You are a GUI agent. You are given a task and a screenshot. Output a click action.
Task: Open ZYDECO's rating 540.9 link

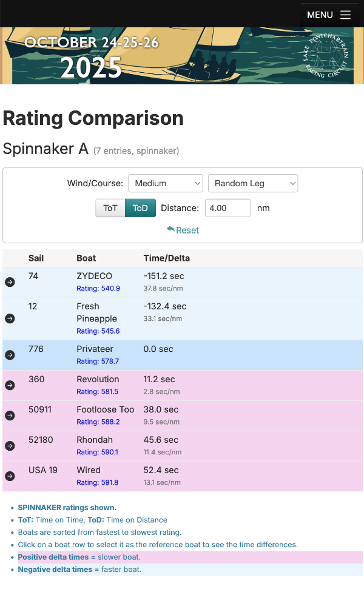coord(98,288)
